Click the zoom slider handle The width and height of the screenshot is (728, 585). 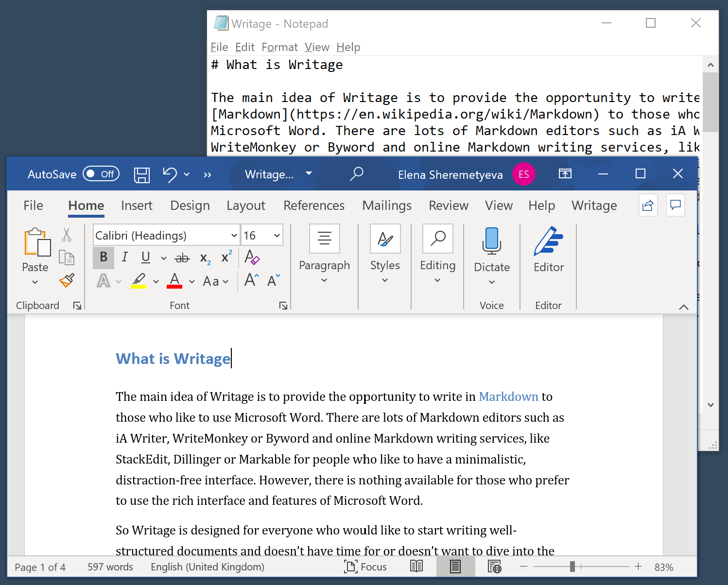[572, 567]
